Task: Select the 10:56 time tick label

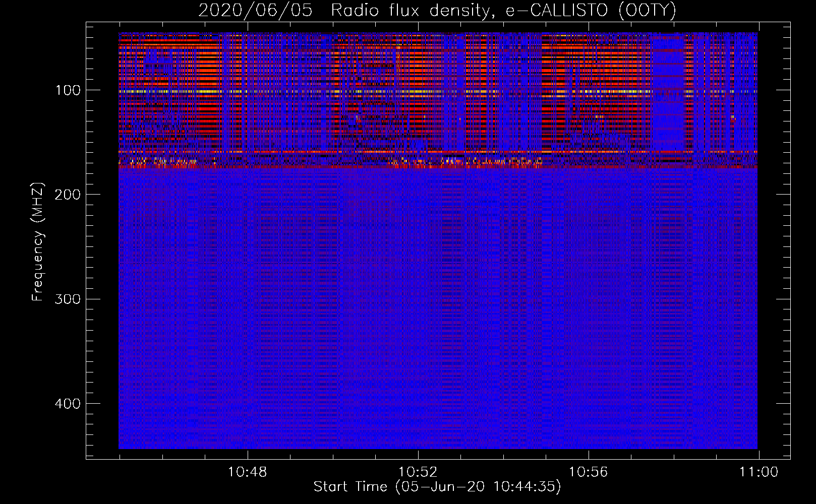Action: point(588,472)
